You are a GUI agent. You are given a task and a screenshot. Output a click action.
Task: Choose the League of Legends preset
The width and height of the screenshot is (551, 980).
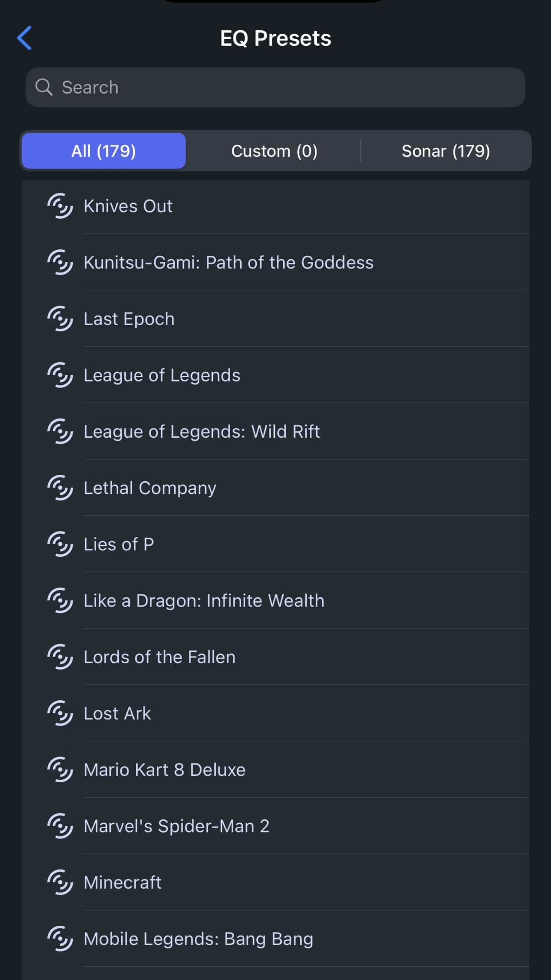[x=162, y=375]
